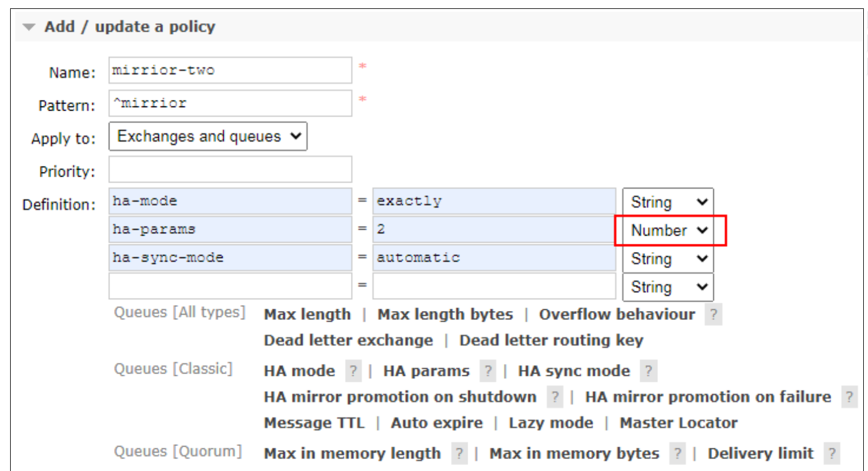
Task: Click the HA params link
Action: [427, 371]
